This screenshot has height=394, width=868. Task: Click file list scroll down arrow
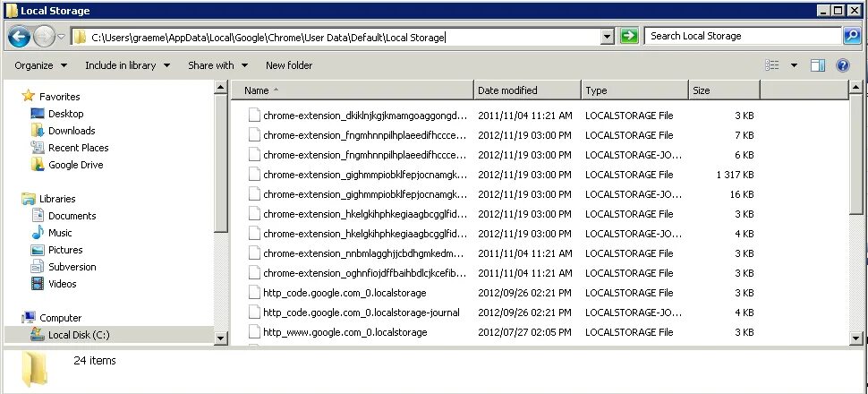(x=855, y=338)
